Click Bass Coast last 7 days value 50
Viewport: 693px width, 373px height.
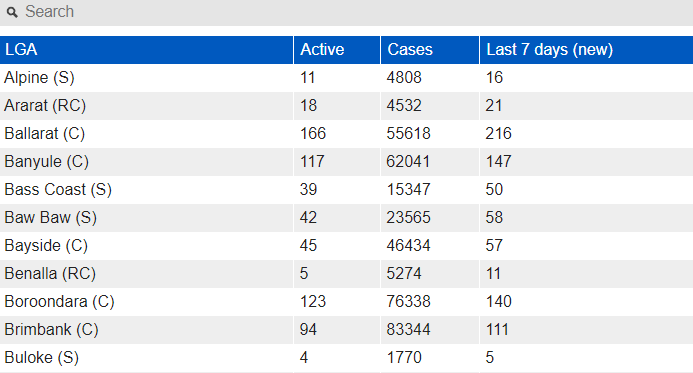pos(494,190)
